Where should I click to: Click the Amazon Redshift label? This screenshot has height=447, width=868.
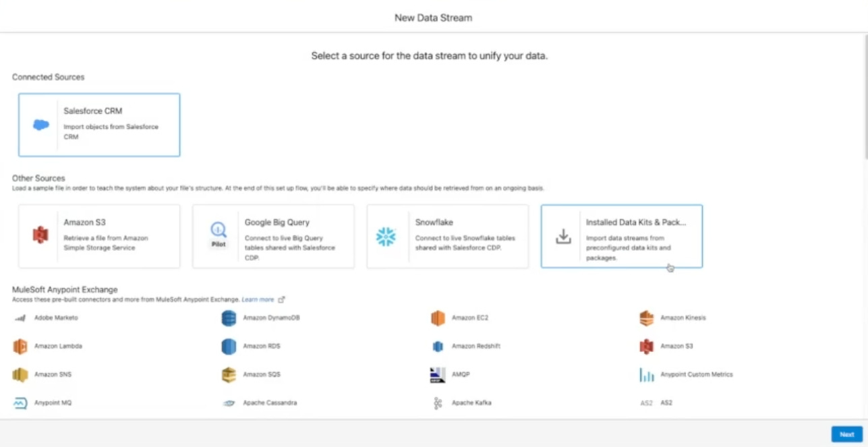(x=476, y=346)
